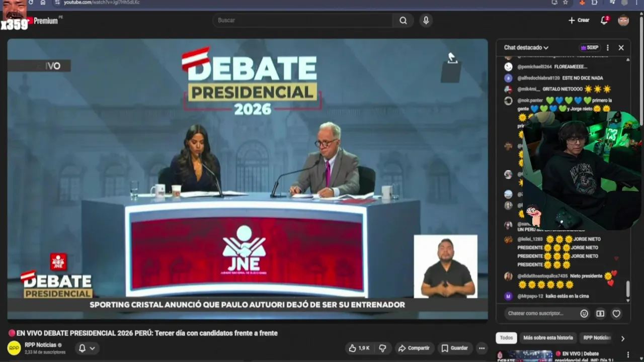Open chat options three-dot menu
The width and height of the screenshot is (644, 362).
(607, 48)
